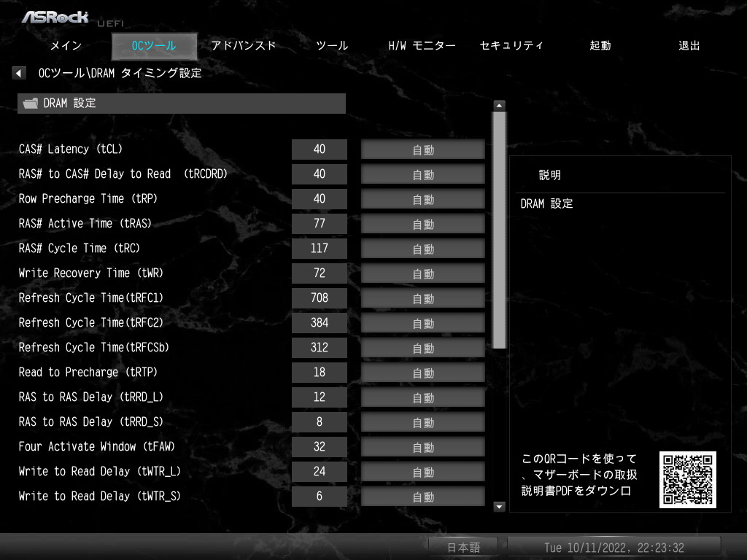747x560 pixels.
Task: Select the Row Precharge Time (tRP) label
Action: (88, 198)
